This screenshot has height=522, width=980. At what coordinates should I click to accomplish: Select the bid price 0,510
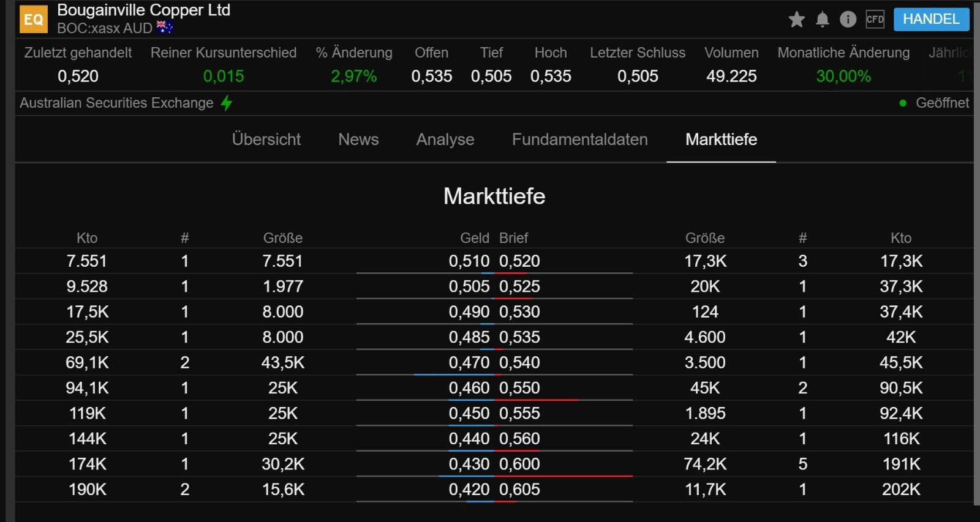(469, 261)
